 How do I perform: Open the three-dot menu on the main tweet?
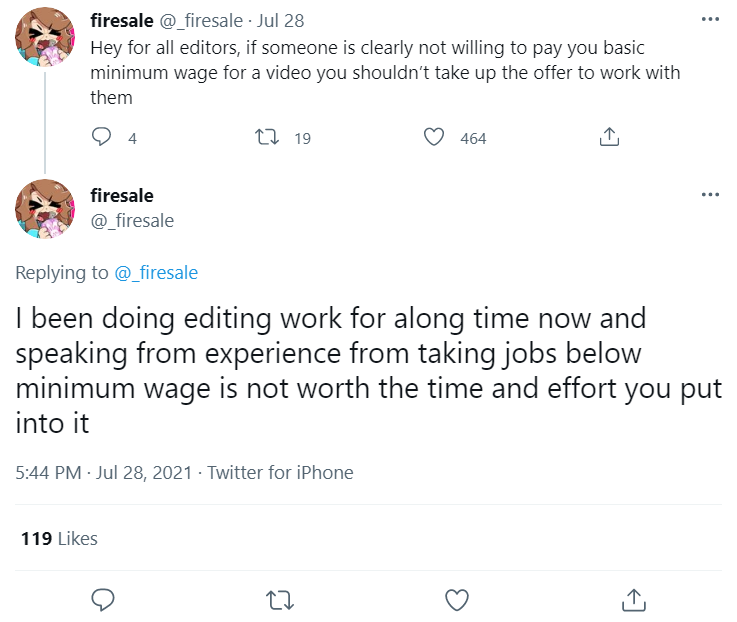tap(710, 194)
